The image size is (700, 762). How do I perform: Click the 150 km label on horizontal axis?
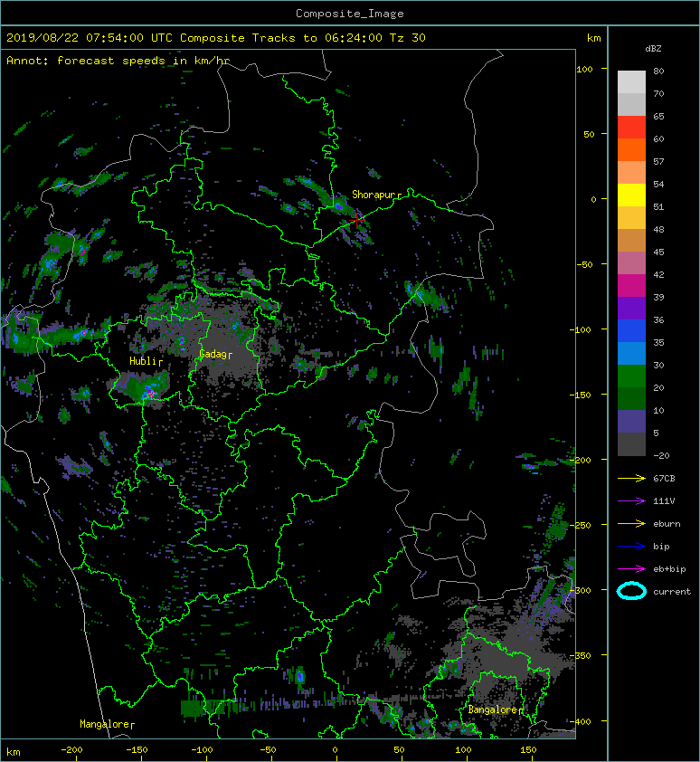coord(528,750)
